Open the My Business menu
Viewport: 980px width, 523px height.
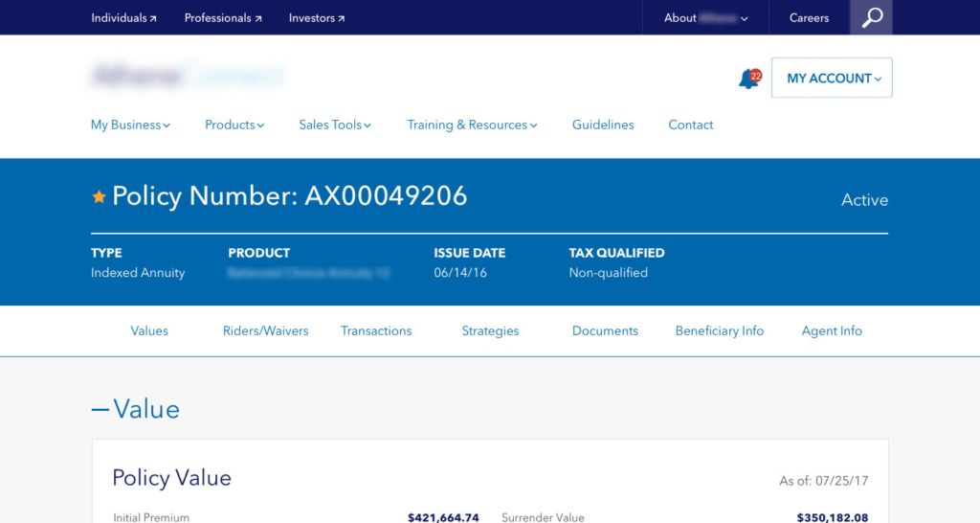point(130,125)
